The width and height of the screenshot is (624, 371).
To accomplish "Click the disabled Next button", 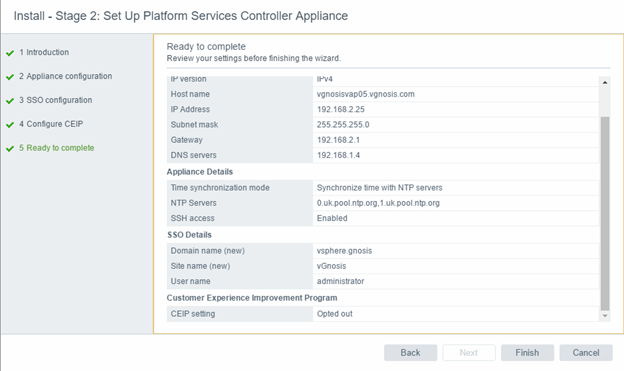I will (469, 353).
